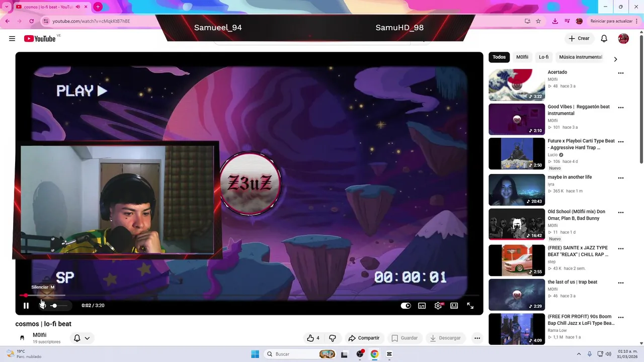
Task: Open options for SAINTE x JAZZ TYPE BEAT
Action: click(621, 248)
